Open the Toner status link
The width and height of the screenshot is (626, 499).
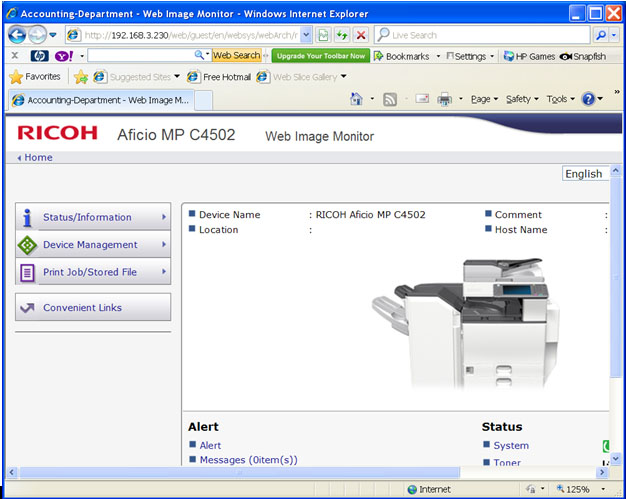click(x=507, y=462)
